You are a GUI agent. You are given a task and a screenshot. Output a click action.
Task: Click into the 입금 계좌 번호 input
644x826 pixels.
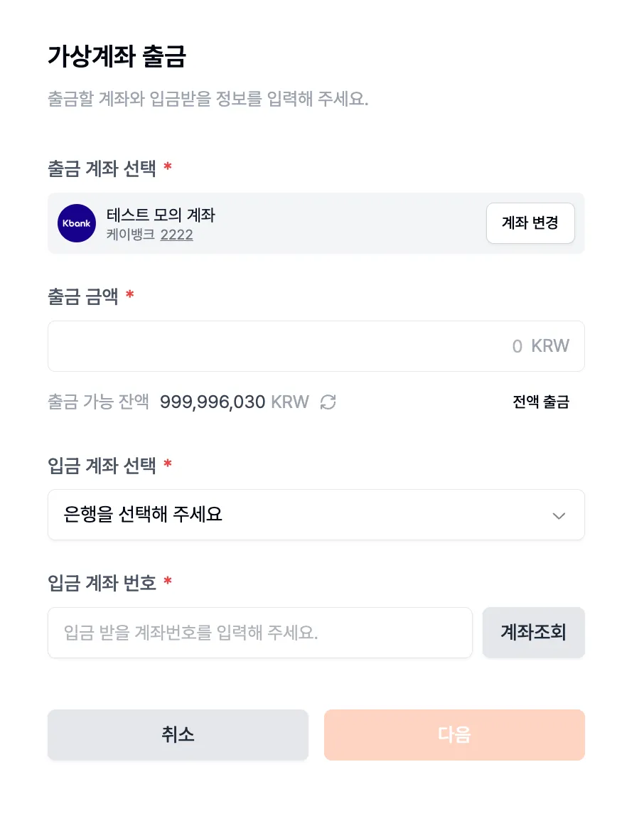pyautogui.click(x=259, y=633)
